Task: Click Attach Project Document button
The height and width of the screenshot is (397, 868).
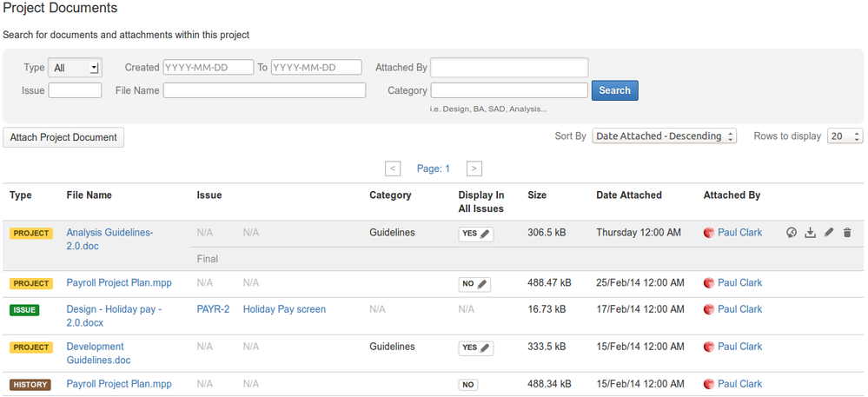Action: pos(63,137)
